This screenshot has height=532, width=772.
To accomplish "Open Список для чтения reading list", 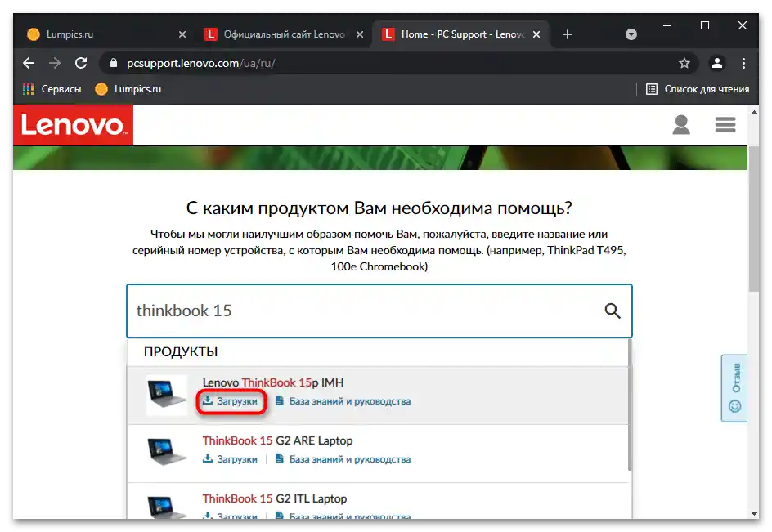I will tap(698, 89).
